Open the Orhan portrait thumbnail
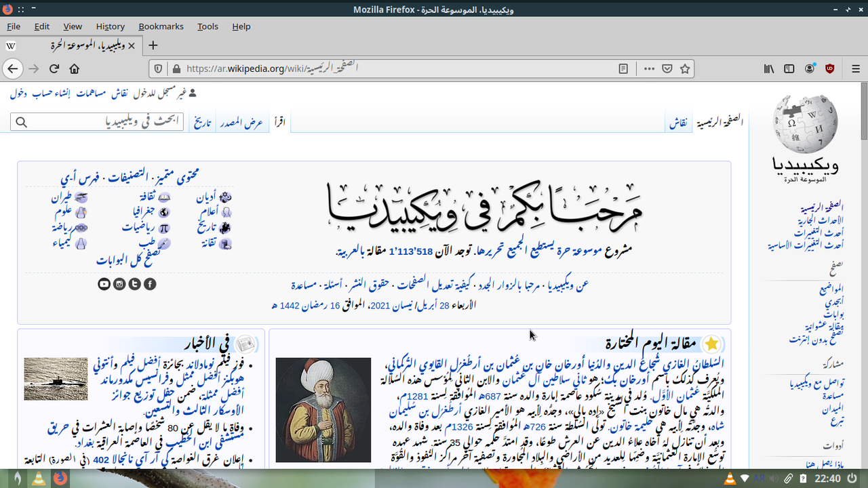This screenshot has height=488, width=868. tap(323, 410)
